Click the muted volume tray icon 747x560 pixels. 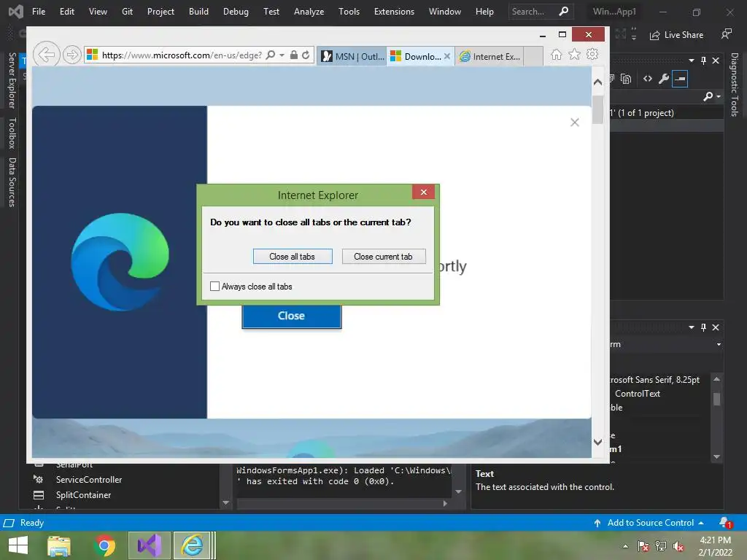tap(678, 546)
